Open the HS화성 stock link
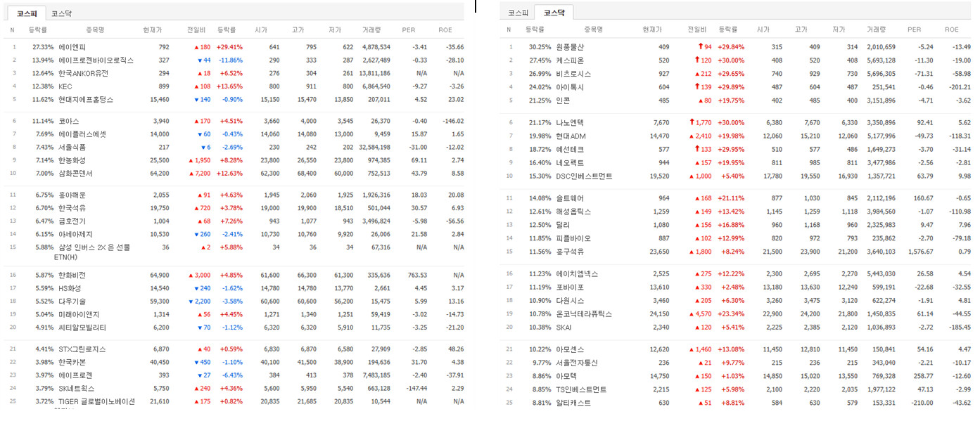The height and width of the screenshot is (447, 980). point(70,288)
